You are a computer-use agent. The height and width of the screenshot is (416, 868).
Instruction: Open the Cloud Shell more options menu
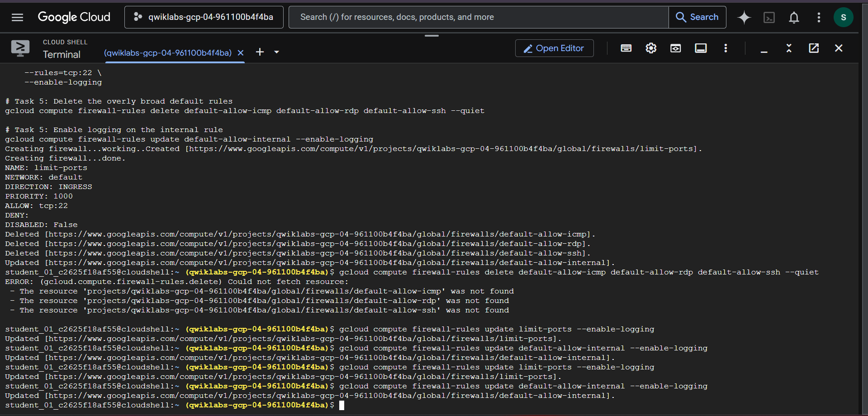coord(726,48)
